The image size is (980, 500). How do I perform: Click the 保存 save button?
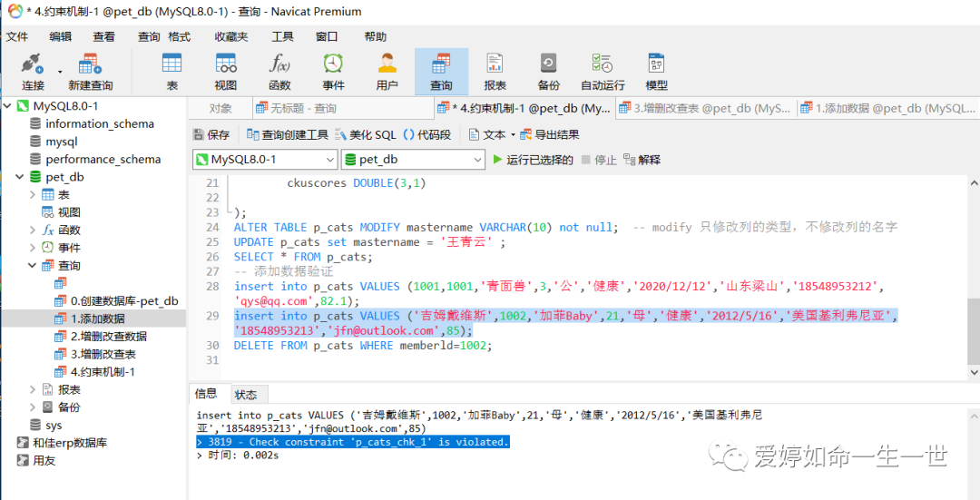pos(211,134)
